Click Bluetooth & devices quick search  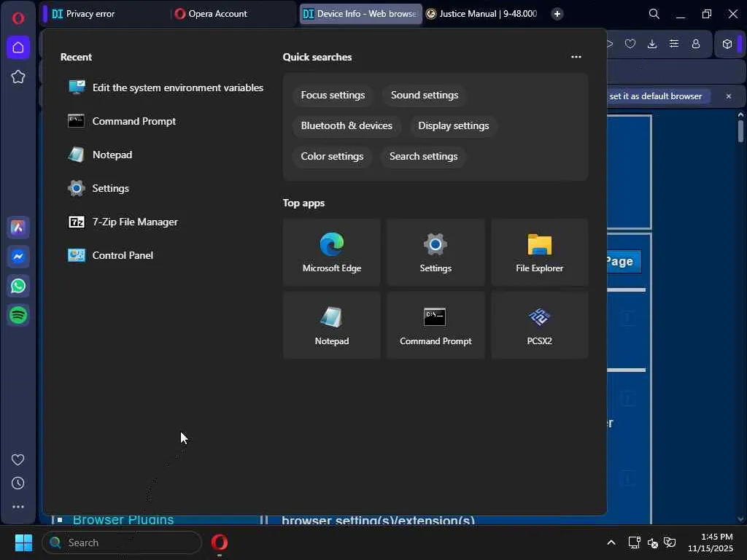click(347, 125)
